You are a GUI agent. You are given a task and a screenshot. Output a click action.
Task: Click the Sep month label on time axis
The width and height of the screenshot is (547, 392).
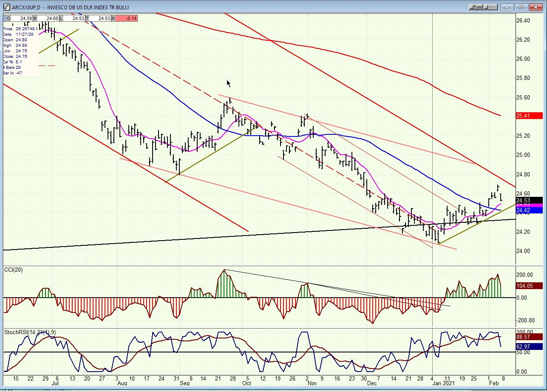pyautogui.click(x=185, y=383)
